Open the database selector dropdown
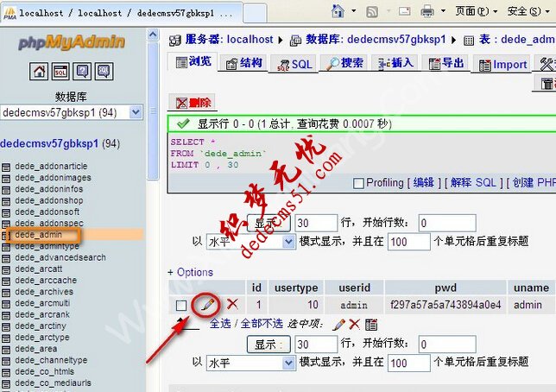Image resolution: width=556 pixels, height=392 pixels. click(x=136, y=112)
